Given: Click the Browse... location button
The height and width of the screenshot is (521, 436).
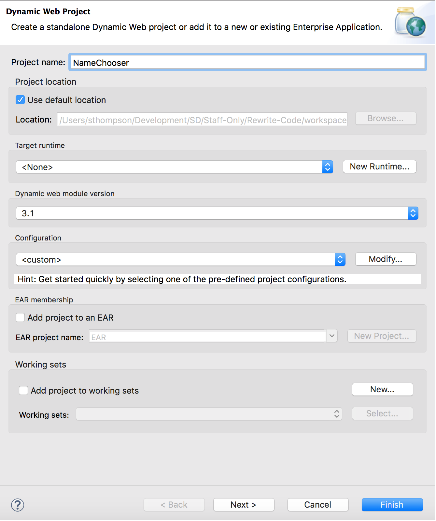Looking at the screenshot, I should [x=386, y=118].
